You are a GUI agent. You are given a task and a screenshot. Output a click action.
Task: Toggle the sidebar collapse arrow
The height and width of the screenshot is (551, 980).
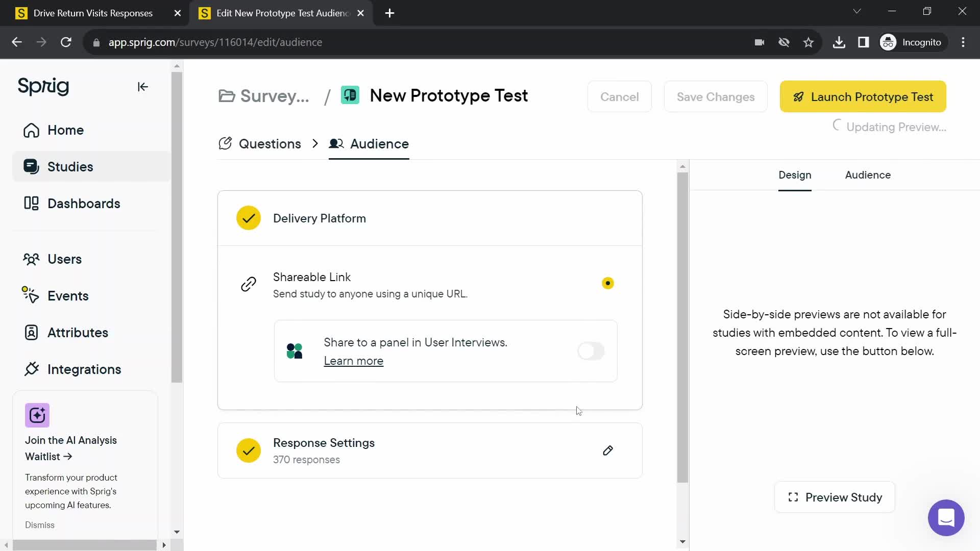[x=143, y=87]
